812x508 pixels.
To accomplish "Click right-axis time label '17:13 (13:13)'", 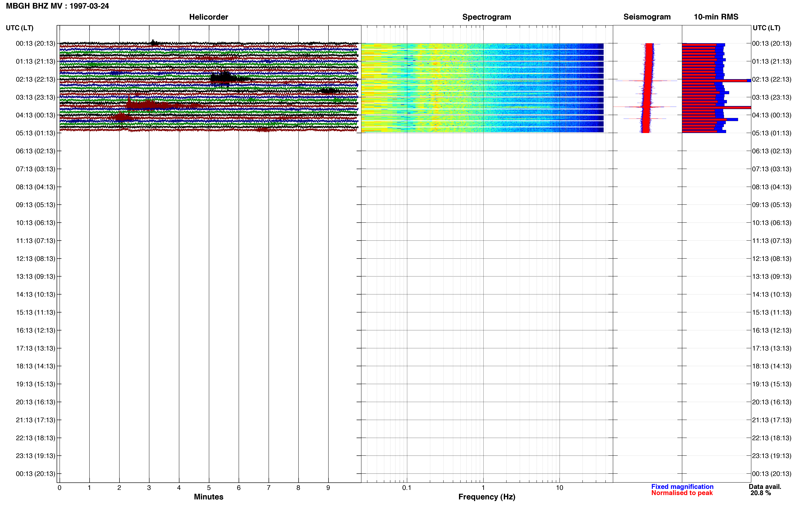I will [772, 348].
